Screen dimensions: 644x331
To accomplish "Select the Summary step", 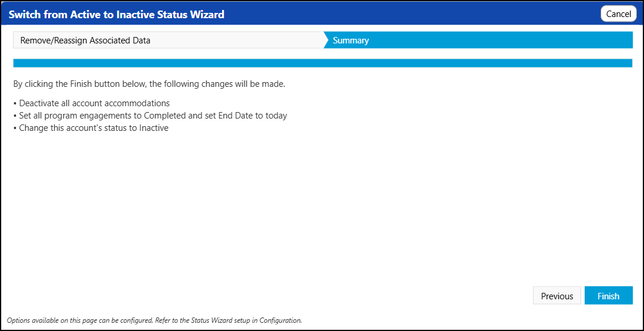I will (478, 40).
